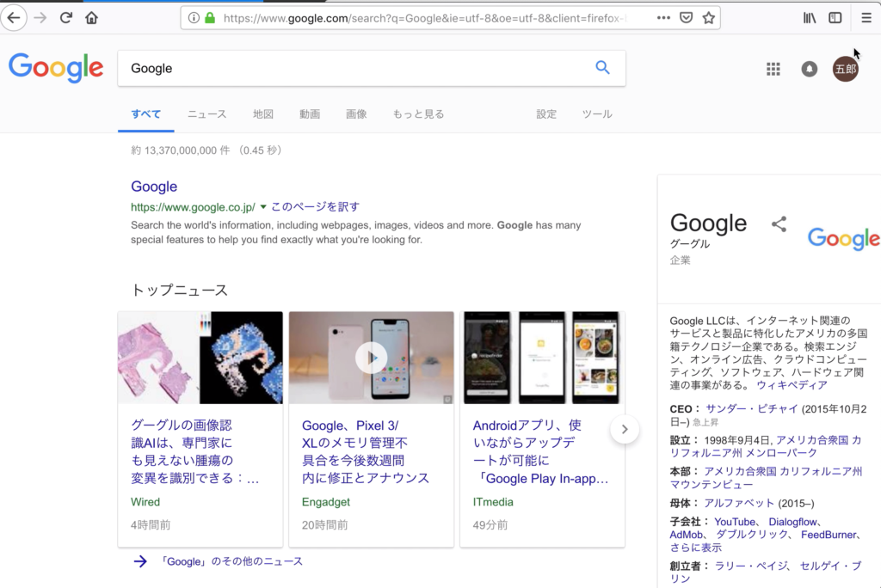
Task: Open the Firefox hamburger menu
Action: [x=866, y=17]
